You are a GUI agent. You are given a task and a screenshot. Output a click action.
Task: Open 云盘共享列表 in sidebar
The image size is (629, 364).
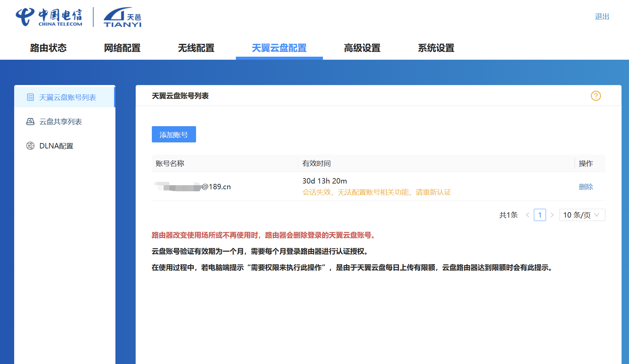tap(65, 122)
